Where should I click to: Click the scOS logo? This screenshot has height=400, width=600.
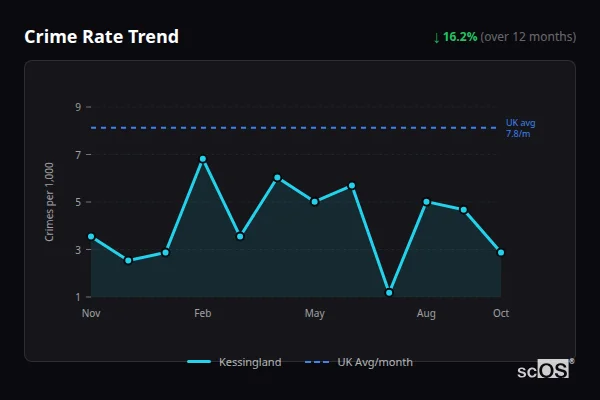click(545, 369)
